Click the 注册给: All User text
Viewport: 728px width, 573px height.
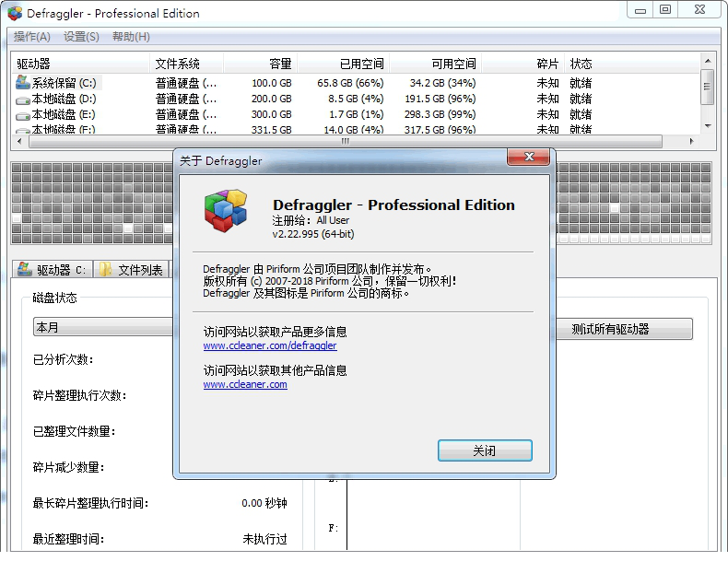point(311,220)
